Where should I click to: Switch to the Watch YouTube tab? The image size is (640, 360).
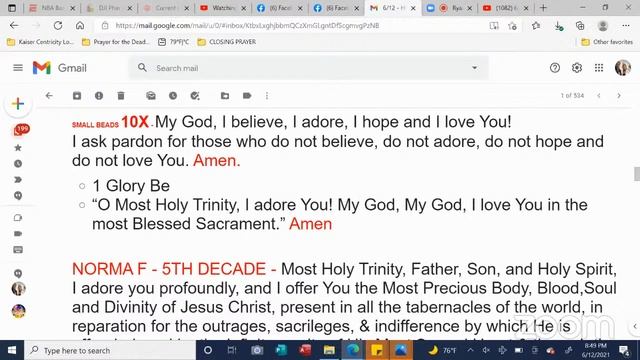coord(222,8)
